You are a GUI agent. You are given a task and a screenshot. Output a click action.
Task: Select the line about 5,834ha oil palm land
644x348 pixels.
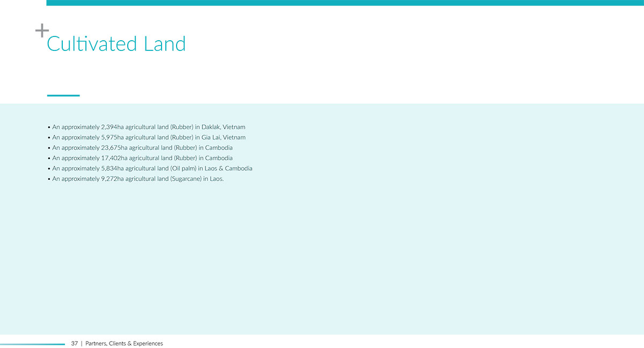coord(150,168)
